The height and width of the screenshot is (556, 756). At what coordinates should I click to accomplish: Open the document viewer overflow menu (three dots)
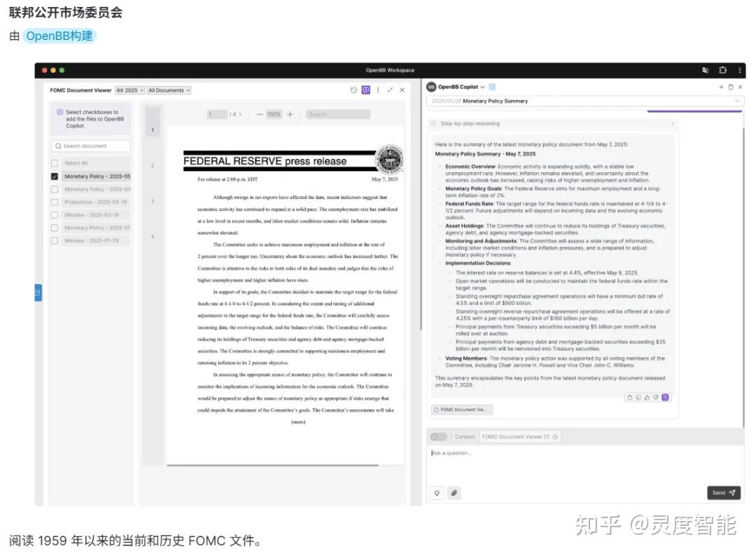click(x=377, y=90)
